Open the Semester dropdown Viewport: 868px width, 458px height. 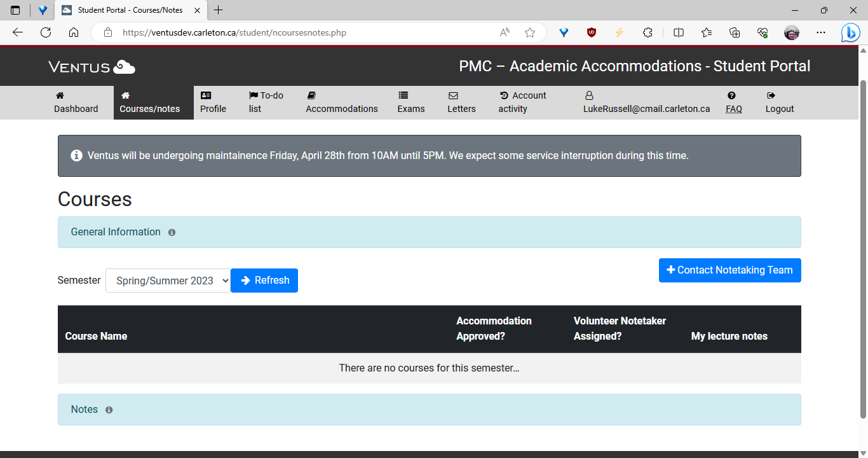tap(168, 280)
